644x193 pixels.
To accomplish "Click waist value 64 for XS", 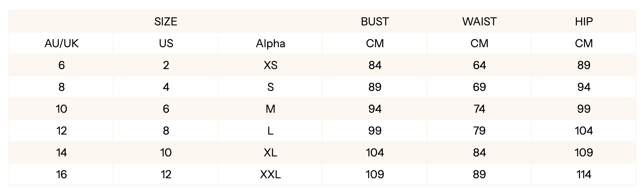I will click(x=479, y=65).
